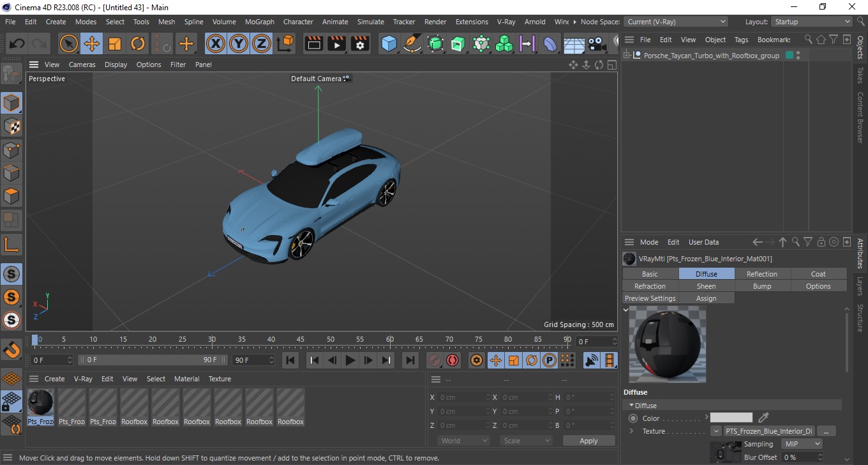Add a Cube primitive object

[389, 44]
